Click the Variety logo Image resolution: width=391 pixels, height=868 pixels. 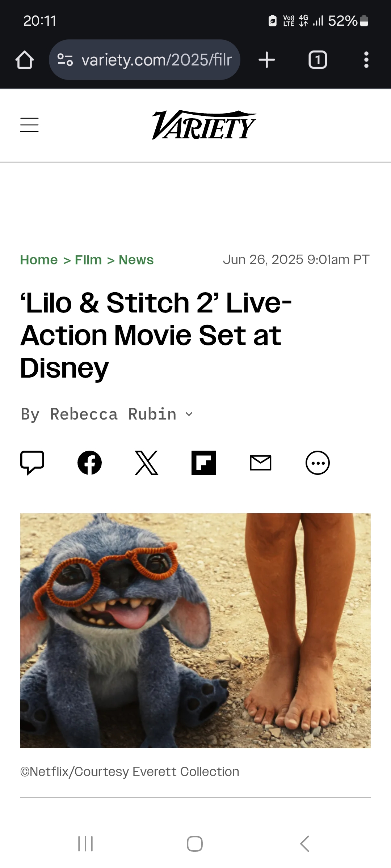tap(204, 125)
